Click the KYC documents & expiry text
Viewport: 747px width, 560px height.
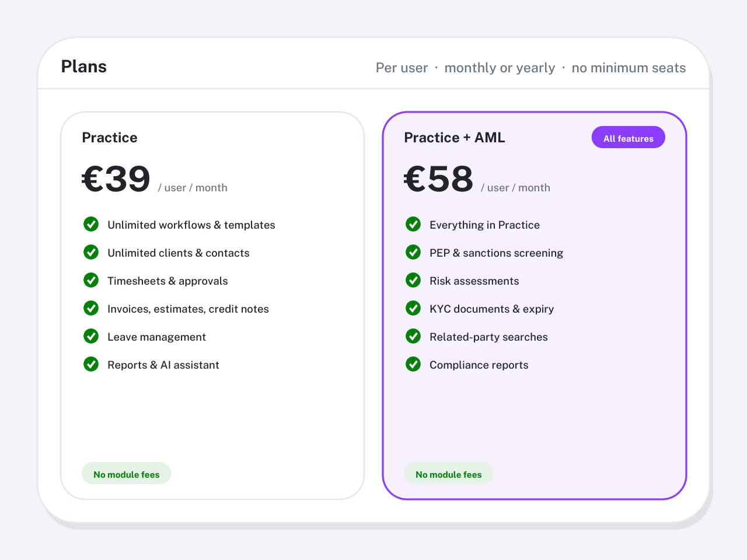(x=491, y=309)
